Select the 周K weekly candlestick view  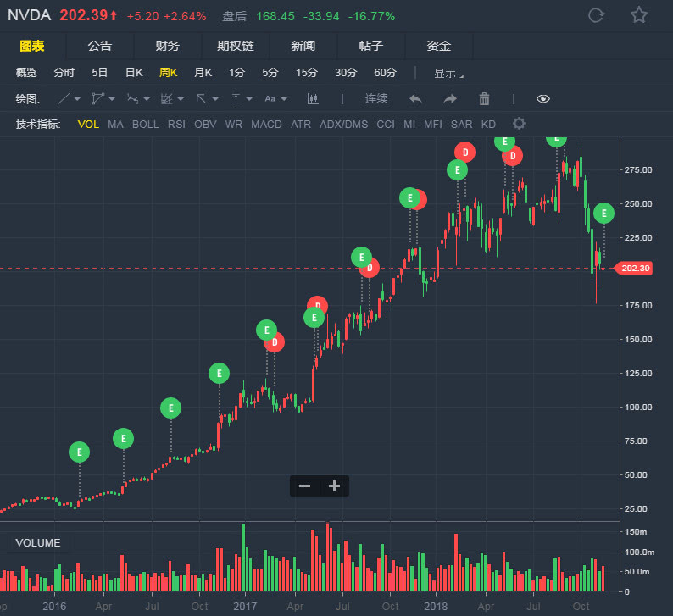pos(168,73)
